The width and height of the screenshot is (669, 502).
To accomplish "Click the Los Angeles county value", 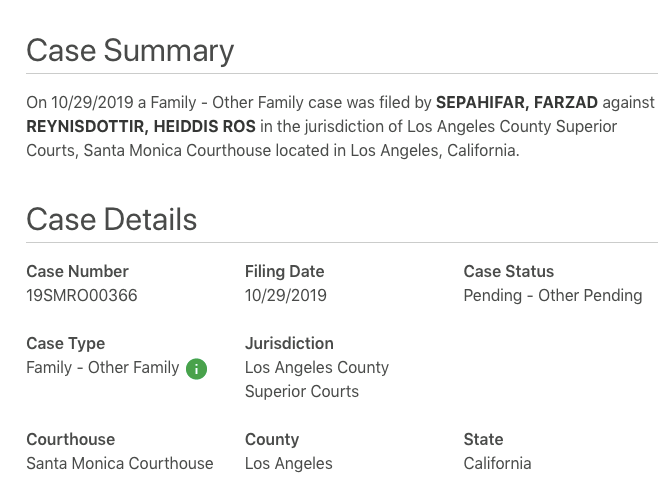I will click(289, 463).
